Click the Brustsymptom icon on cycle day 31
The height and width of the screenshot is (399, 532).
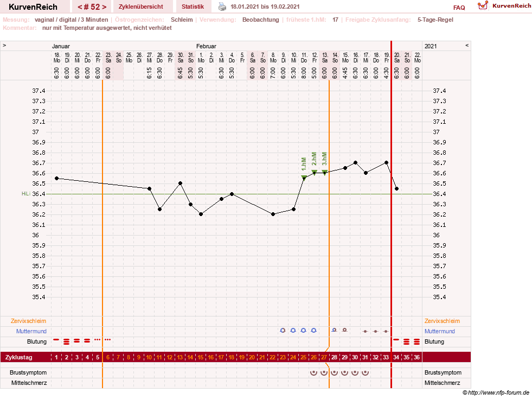click(x=365, y=373)
